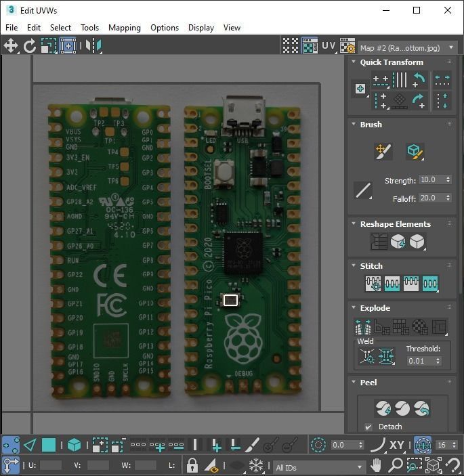
Task: Click Straighten Selection in Reshape Elements
Action: 379,242
